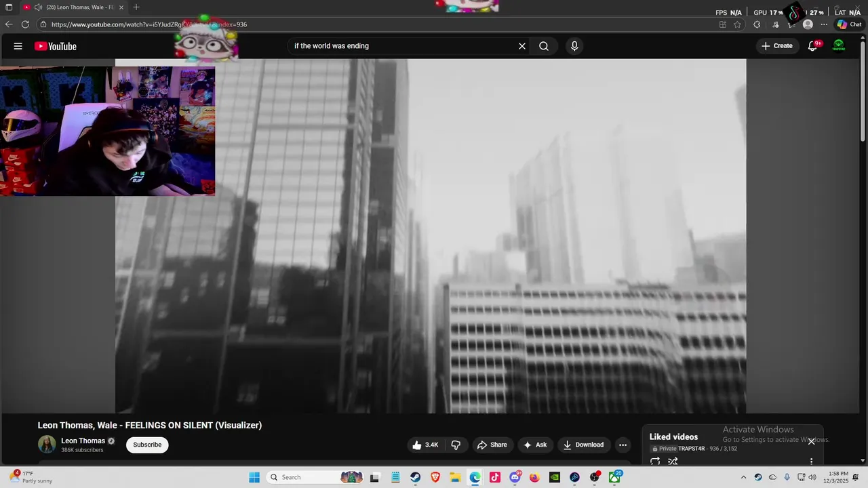Like the video with thumbs up
The height and width of the screenshot is (488, 868).
pos(425,445)
